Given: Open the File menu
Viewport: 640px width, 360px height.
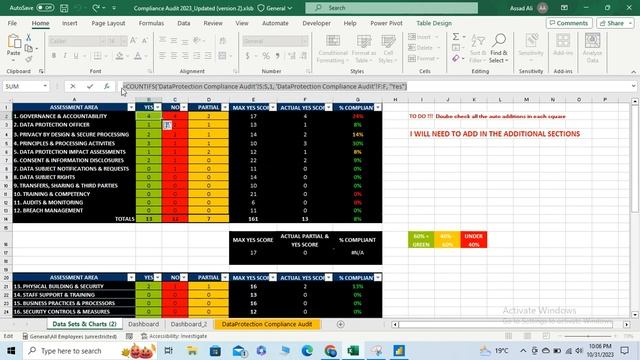Looking at the screenshot, I should [x=12, y=23].
